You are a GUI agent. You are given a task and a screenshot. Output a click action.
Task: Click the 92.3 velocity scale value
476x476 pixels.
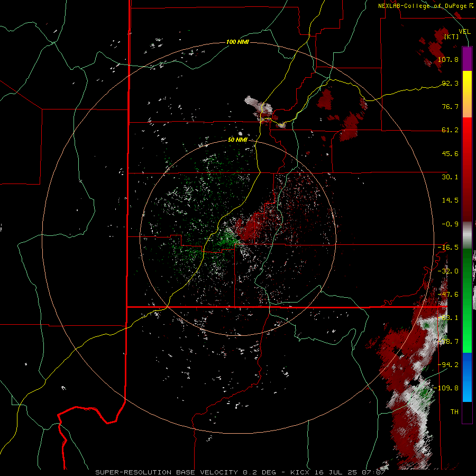pyautogui.click(x=450, y=83)
